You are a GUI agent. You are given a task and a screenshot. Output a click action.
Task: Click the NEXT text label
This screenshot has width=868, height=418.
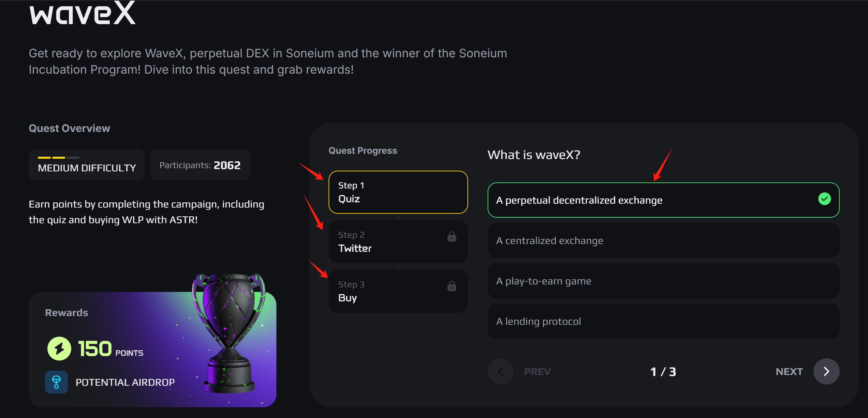(789, 371)
